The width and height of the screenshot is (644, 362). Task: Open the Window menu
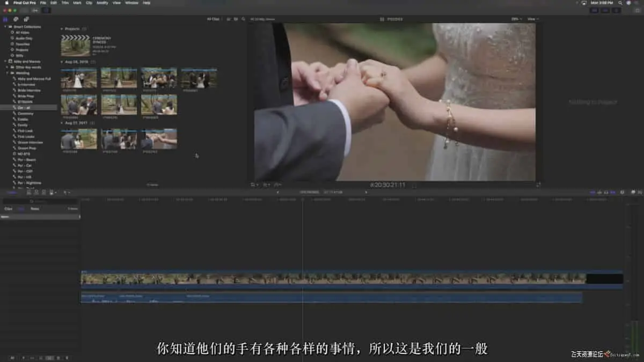(x=131, y=3)
